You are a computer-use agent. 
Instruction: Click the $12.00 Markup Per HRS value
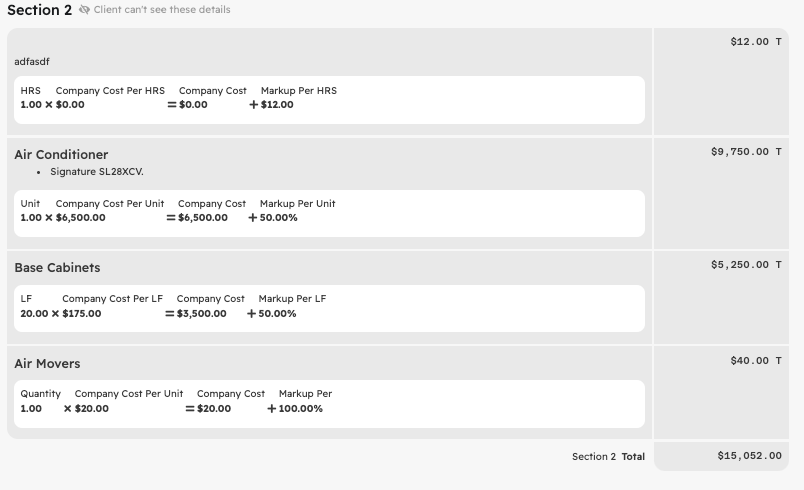coord(277,104)
